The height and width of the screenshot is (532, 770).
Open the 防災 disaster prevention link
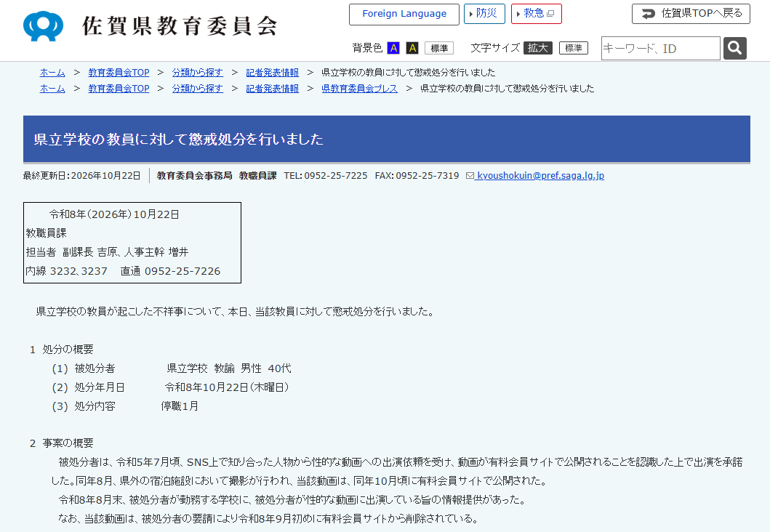tap(484, 14)
